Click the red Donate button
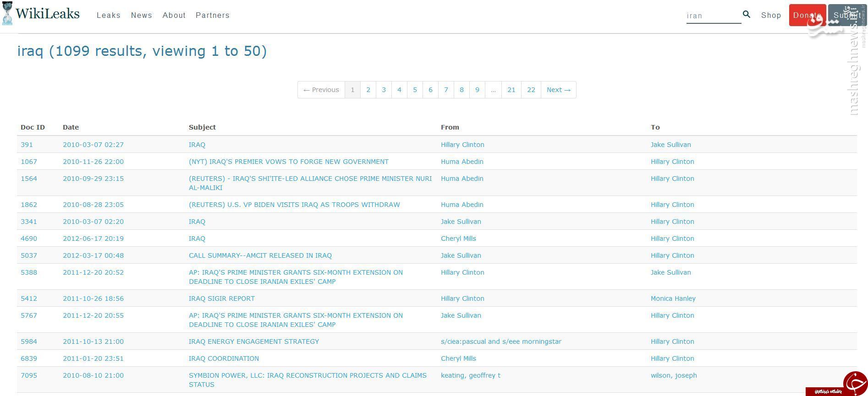The image size is (868, 396). click(808, 15)
